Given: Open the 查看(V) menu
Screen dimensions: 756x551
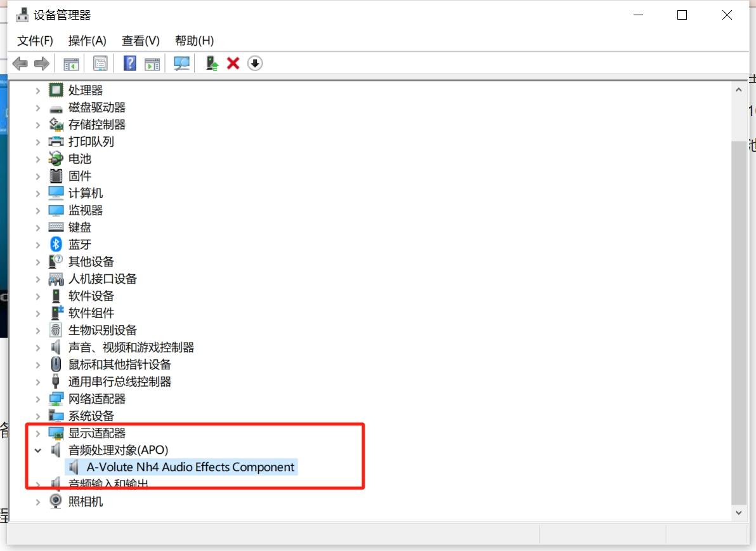Looking at the screenshot, I should 140,41.
